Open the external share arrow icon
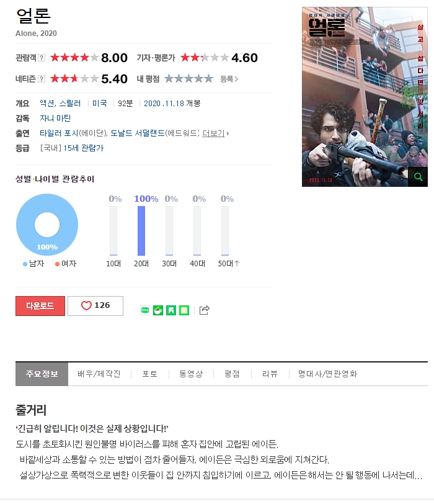 (x=204, y=310)
